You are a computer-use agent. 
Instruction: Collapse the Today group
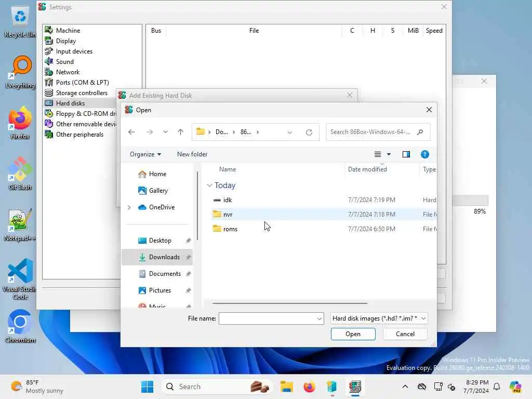click(x=210, y=185)
